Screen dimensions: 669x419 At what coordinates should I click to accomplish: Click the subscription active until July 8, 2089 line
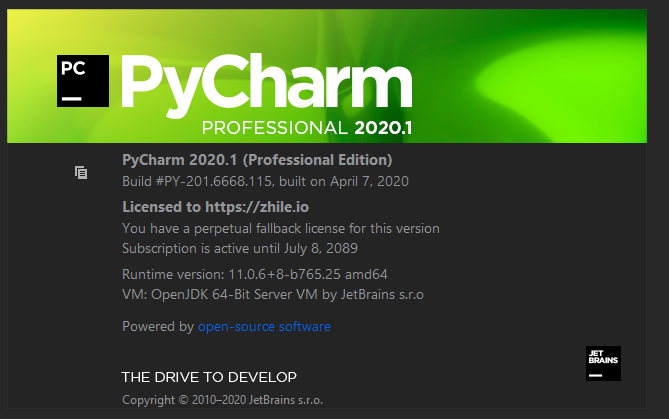click(x=239, y=248)
